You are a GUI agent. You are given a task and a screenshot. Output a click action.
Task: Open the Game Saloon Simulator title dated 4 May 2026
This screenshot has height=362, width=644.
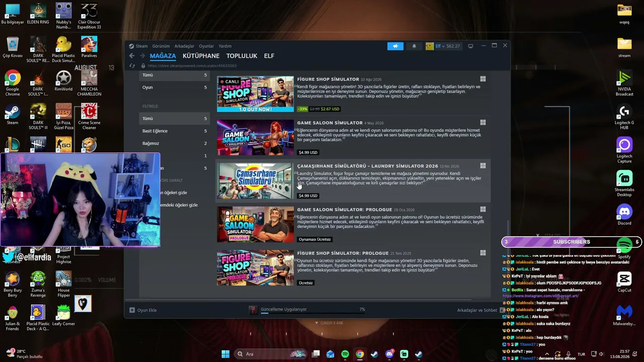[330, 123]
